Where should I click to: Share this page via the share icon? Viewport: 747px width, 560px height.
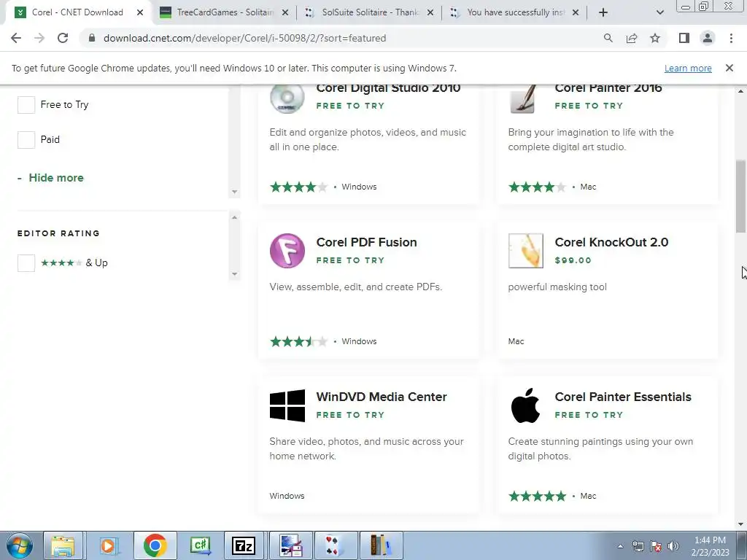[632, 38]
